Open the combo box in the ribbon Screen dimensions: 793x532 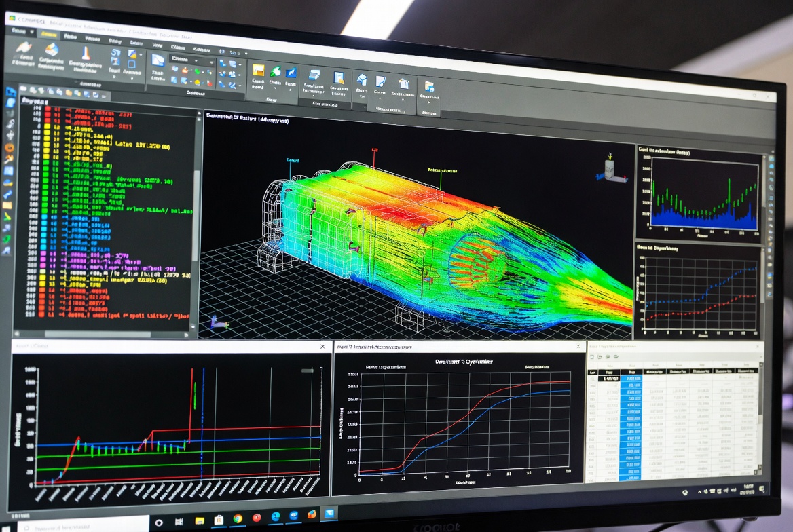191,60
